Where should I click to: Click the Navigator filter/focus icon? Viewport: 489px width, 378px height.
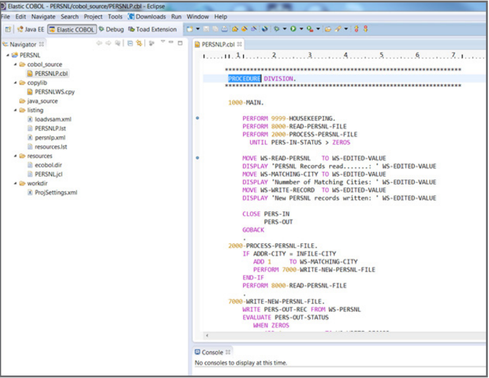pos(152,43)
